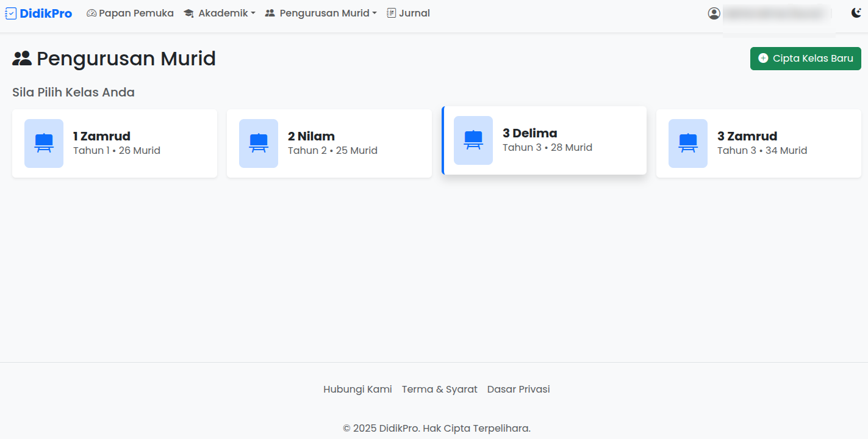This screenshot has width=868, height=439.
Task: Click the Cipta Kelas Baru button
Action: tap(805, 58)
